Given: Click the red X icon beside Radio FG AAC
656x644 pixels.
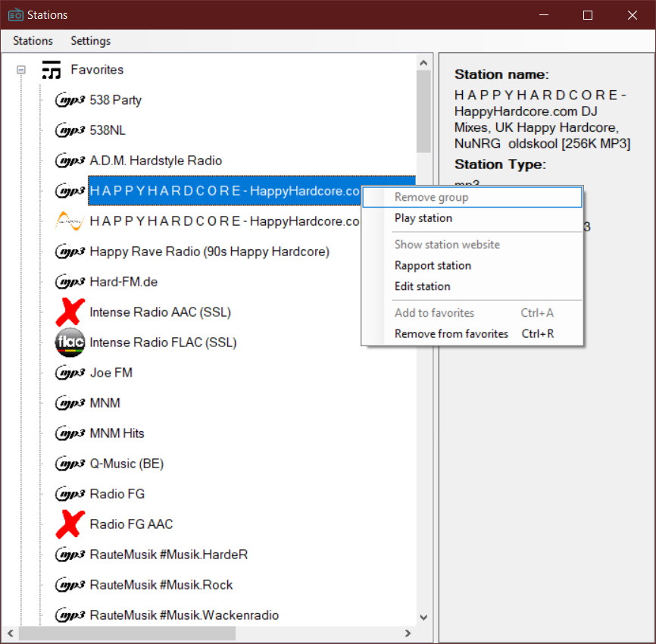Looking at the screenshot, I should (70, 524).
